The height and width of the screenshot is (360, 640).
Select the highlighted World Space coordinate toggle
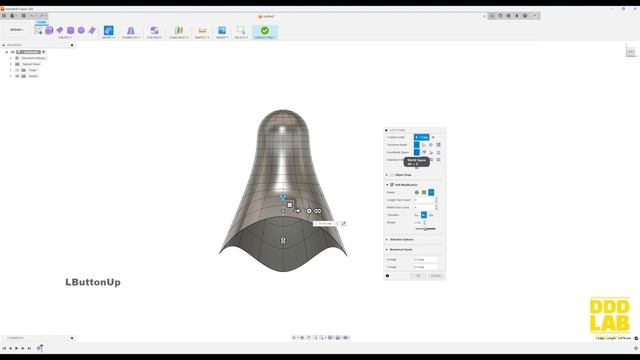click(417, 152)
